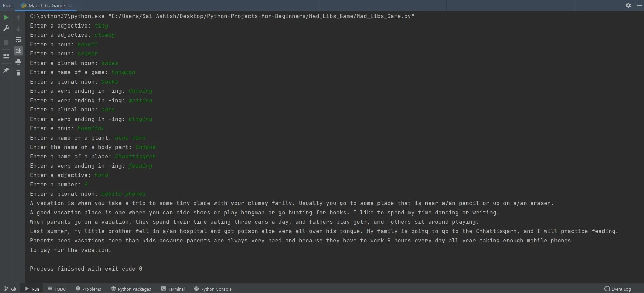This screenshot has height=293, width=644.
Task: Click the input value 'hospital'
Action: (x=91, y=128)
